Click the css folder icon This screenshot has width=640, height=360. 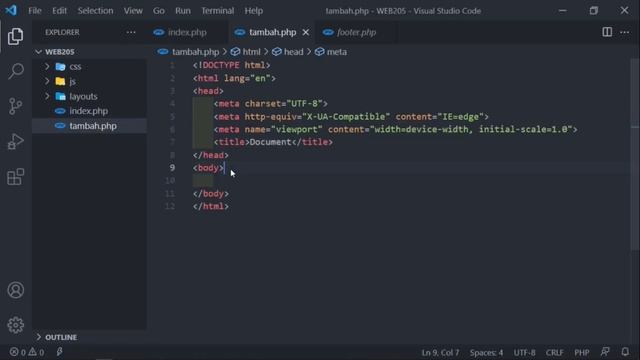tap(60, 67)
